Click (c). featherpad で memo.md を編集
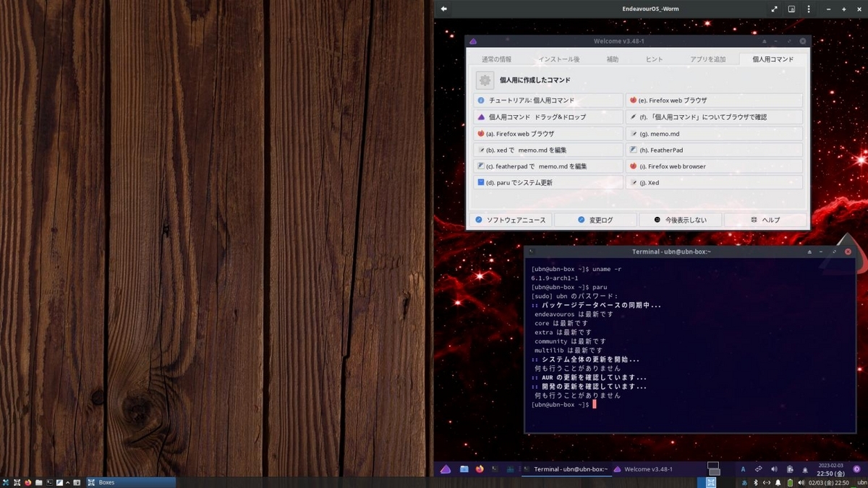The height and width of the screenshot is (488, 868). click(x=548, y=166)
